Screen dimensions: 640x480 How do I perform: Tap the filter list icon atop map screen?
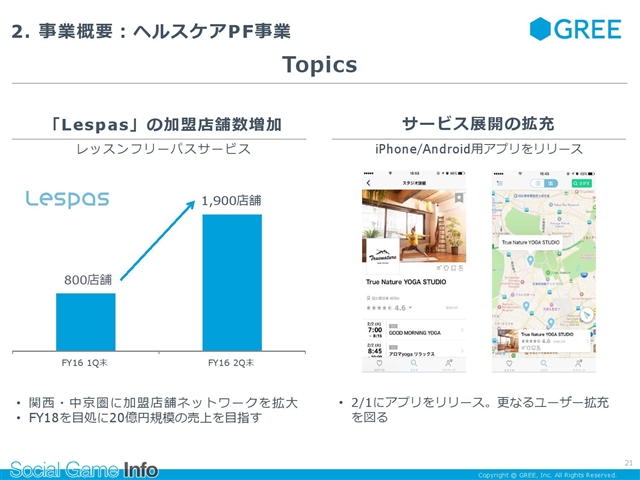(500, 183)
